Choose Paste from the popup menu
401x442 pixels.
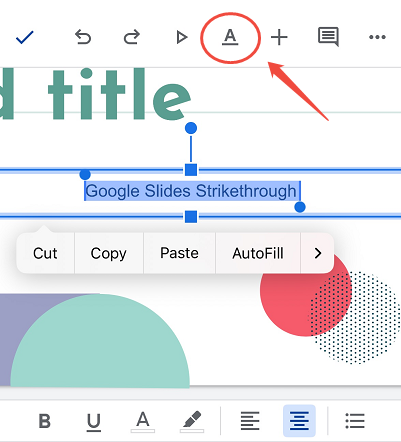tap(179, 253)
